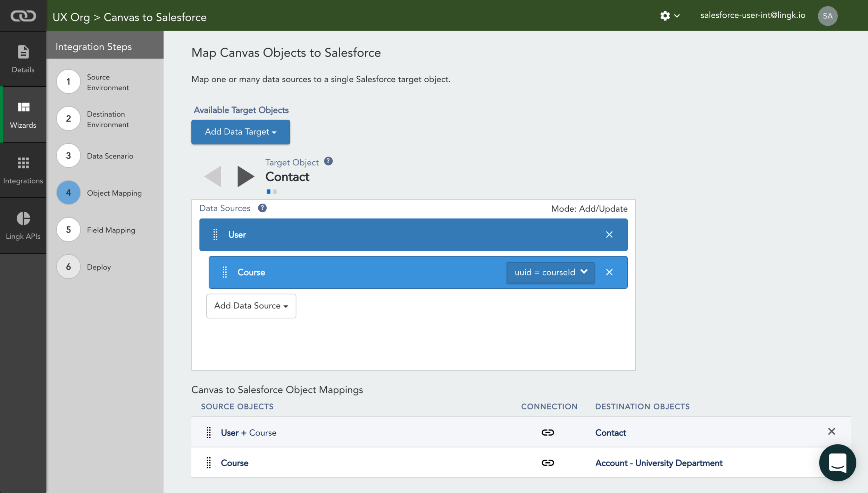This screenshot has height=493, width=868.
Task: Open the Contact destination object
Action: tap(610, 433)
